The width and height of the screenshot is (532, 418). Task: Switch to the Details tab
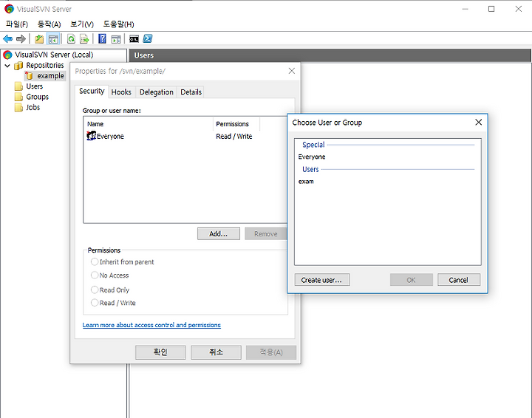tap(191, 92)
